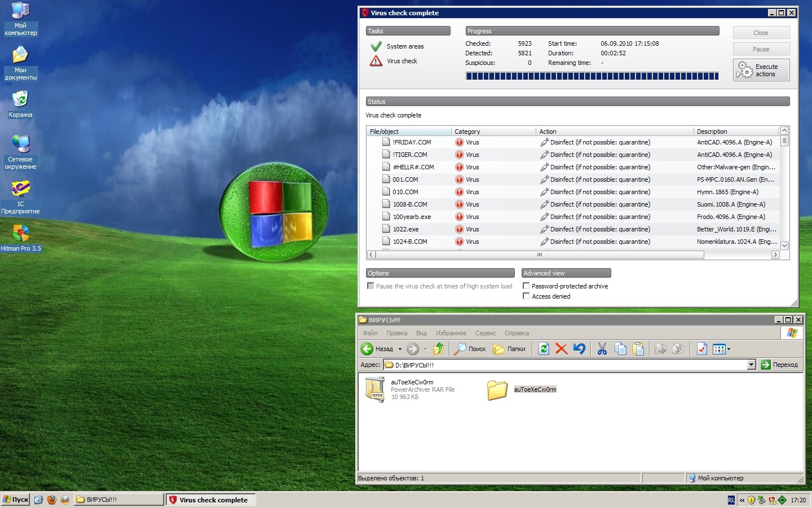812x508 pixels.
Task: Open the Back (Назад) history dropdown arrow
Action: coord(400,349)
